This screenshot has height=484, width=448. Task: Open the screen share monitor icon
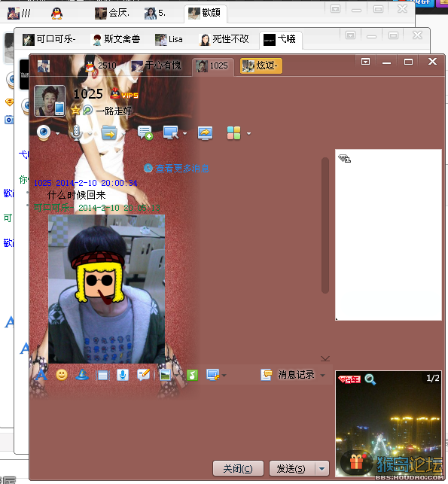click(205, 133)
